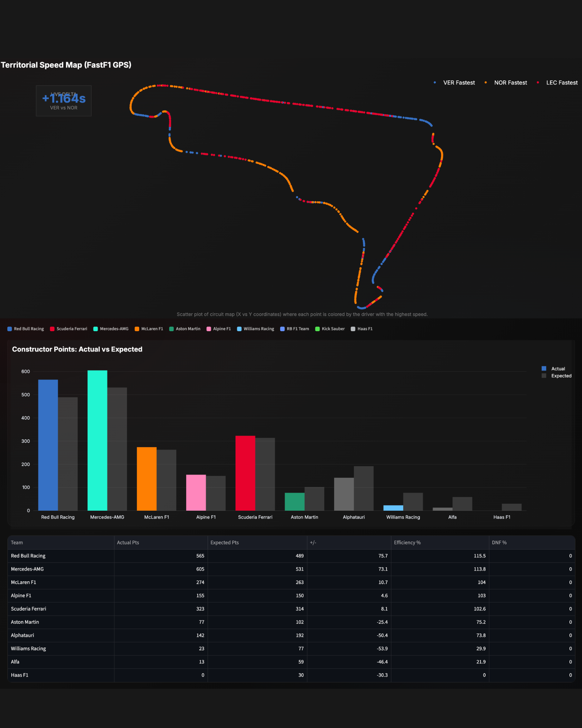
Task: Select Mercedes-AMG in the team legend
Action: point(111,329)
